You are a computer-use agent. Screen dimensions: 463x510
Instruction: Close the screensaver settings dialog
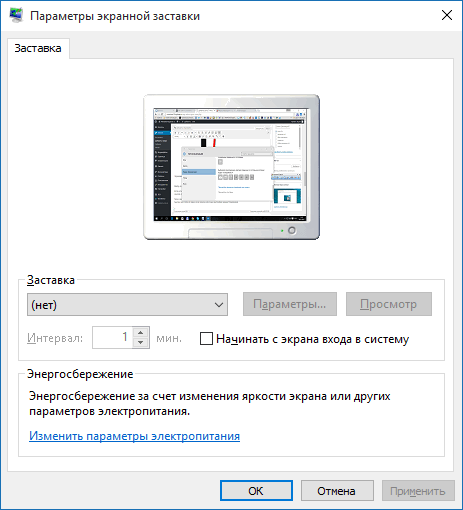point(447,15)
